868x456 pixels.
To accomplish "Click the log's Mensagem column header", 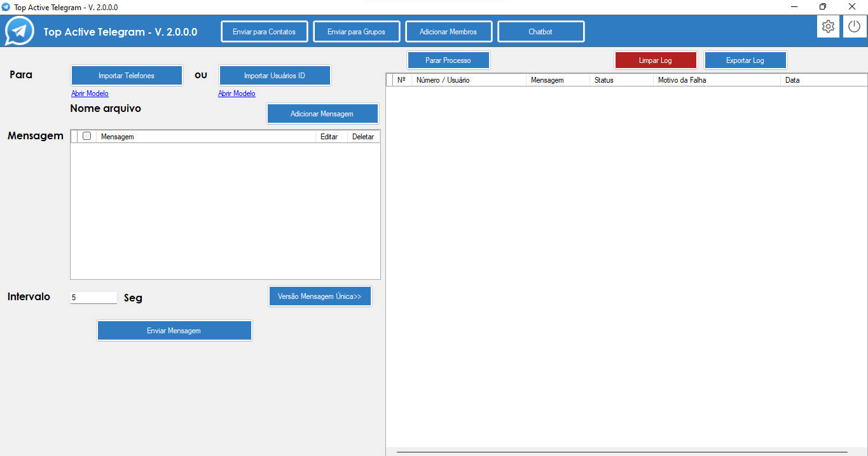I will (558, 80).
